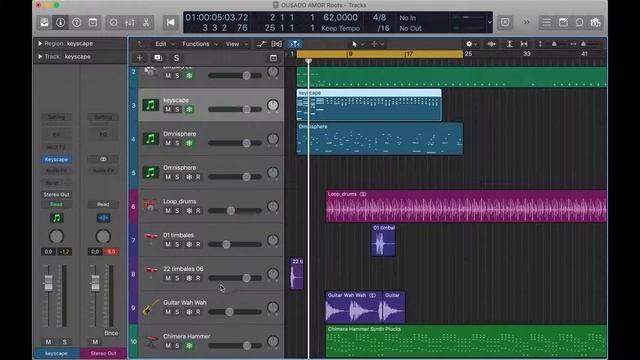This screenshot has width=640, height=360.
Task: Solo the keyscape track
Action: click(x=177, y=109)
